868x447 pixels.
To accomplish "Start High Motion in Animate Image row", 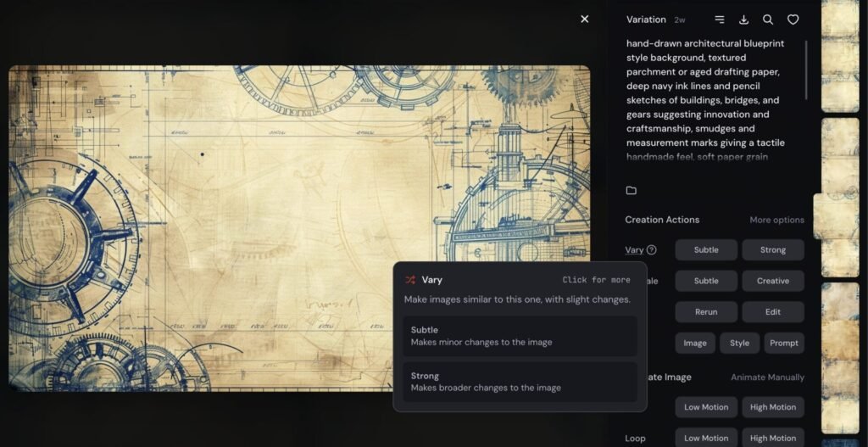I will click(x=773, y=407).
